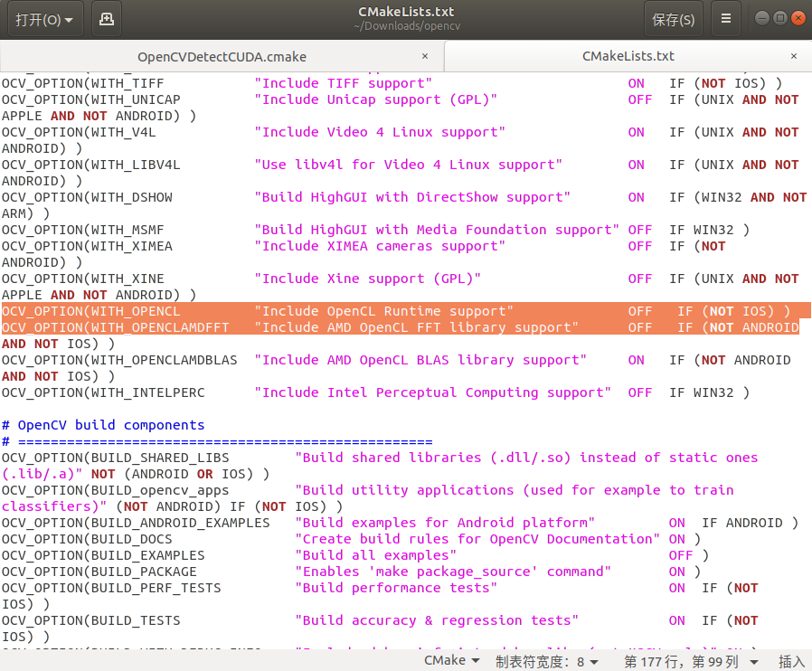The width and height of the screenshot is (812, 671).
Task: Click the BUILD_TESTS option line
Action: coord(271,620)
